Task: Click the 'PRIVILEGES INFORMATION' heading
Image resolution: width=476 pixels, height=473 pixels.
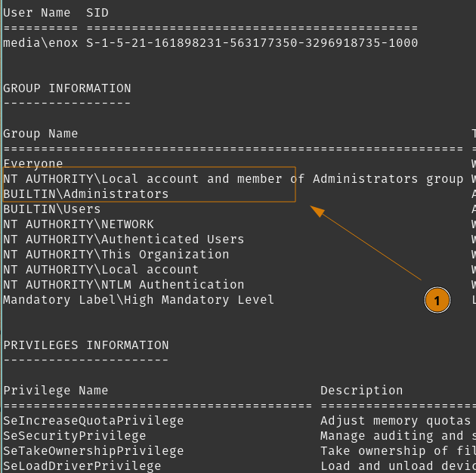Action: coord(86,345)
